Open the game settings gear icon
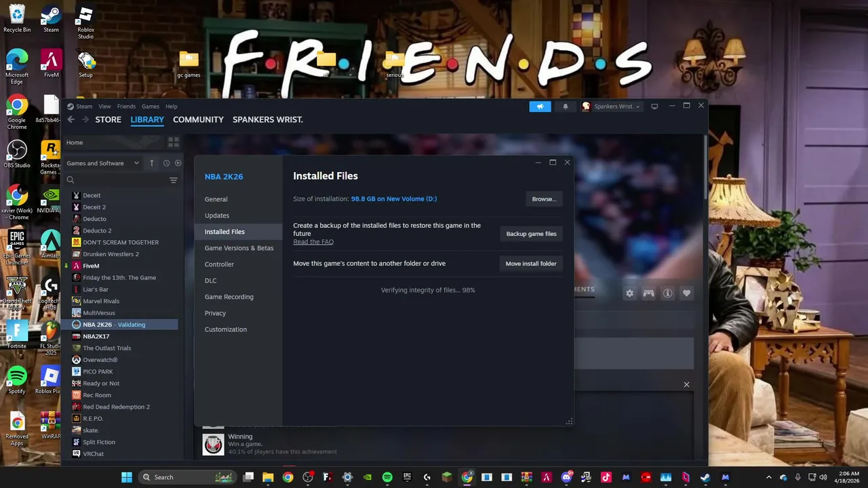This screenshot has height=488, width=868. [630, 293]
